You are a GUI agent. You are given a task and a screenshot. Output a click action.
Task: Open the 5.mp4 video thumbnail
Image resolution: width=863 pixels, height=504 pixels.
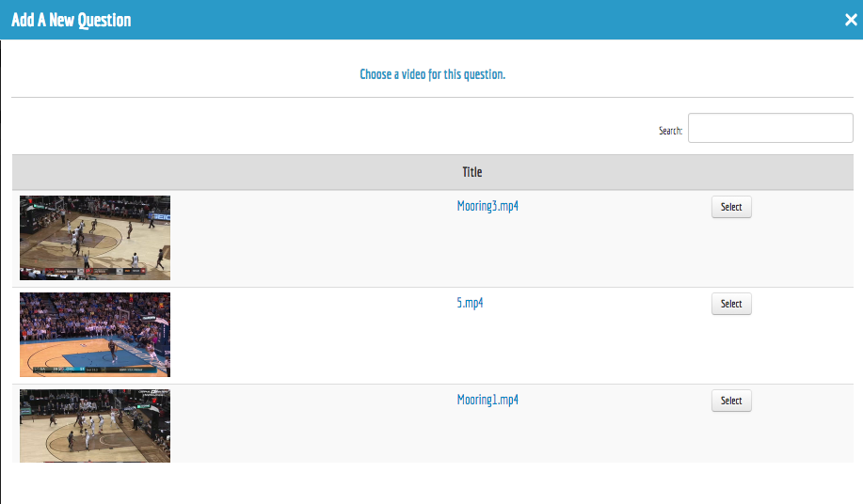(95, 334)
